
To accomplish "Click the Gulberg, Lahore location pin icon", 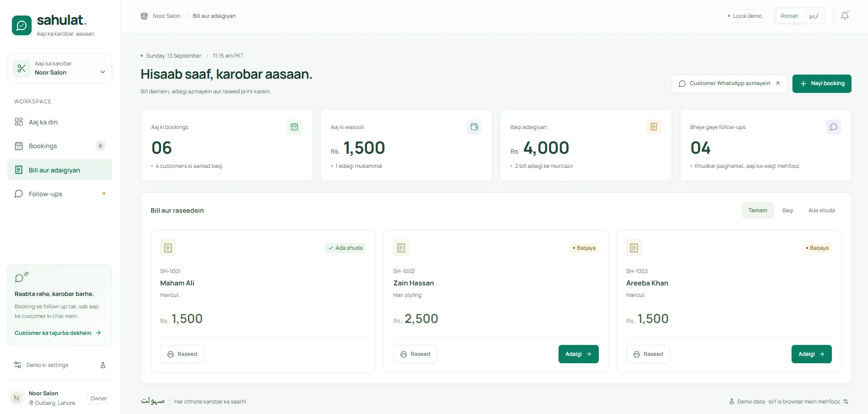I will (32, 403).
